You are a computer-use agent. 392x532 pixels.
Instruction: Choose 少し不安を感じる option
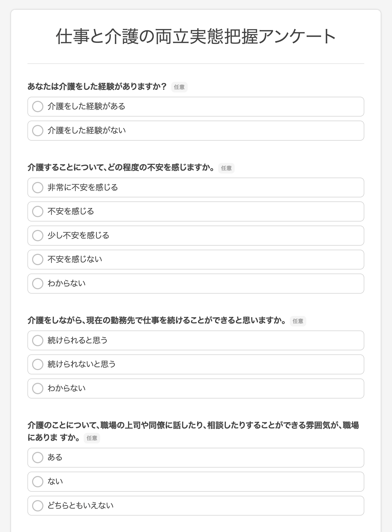(x=38, y=236)
